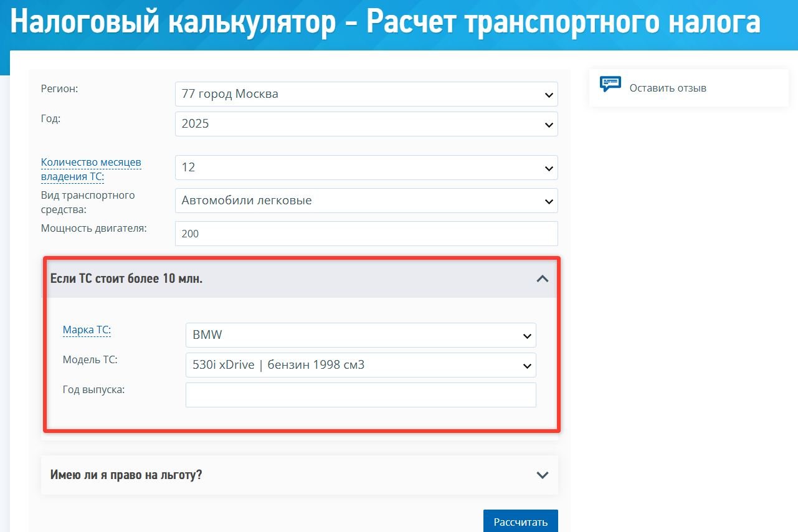
Task: Click the Мощность двигателя label
Action: click(x=93, y=228)
